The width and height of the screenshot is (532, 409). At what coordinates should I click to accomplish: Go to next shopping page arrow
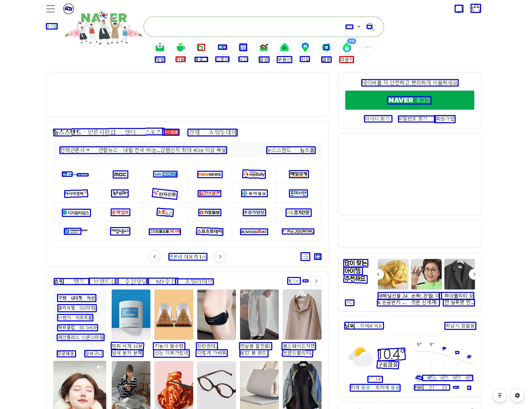(316, 281)
